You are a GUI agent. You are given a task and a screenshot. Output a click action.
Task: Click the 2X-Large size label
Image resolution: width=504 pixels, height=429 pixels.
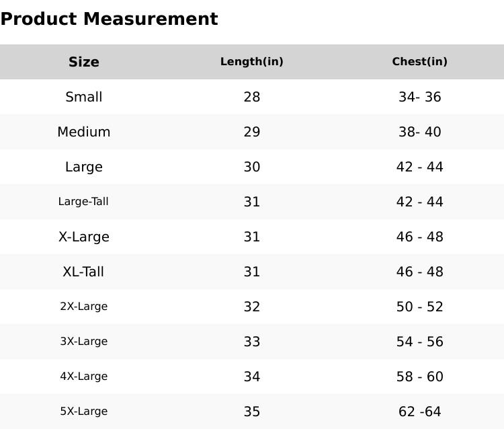[x=84, y=307]
